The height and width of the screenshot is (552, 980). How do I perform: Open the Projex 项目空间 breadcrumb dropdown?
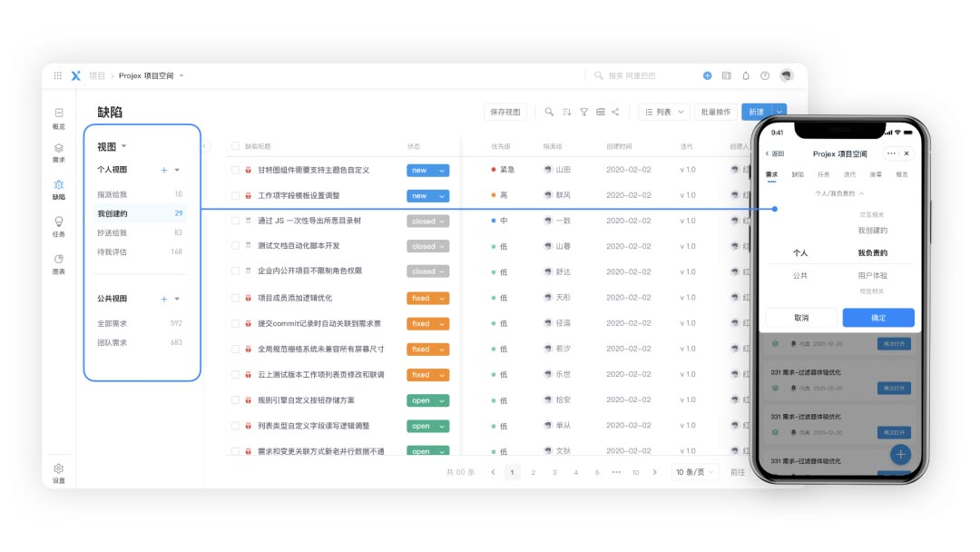click(x=181, y=75)
